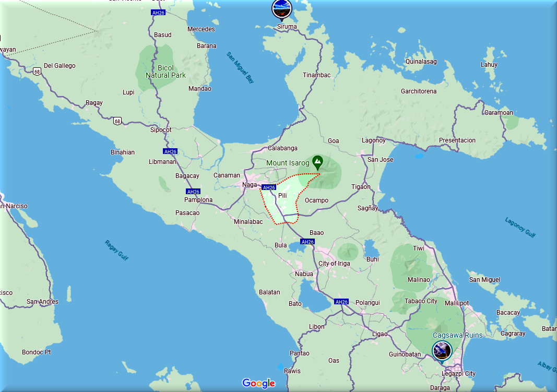Click the Bicol Natural Park label

point(165,72)
